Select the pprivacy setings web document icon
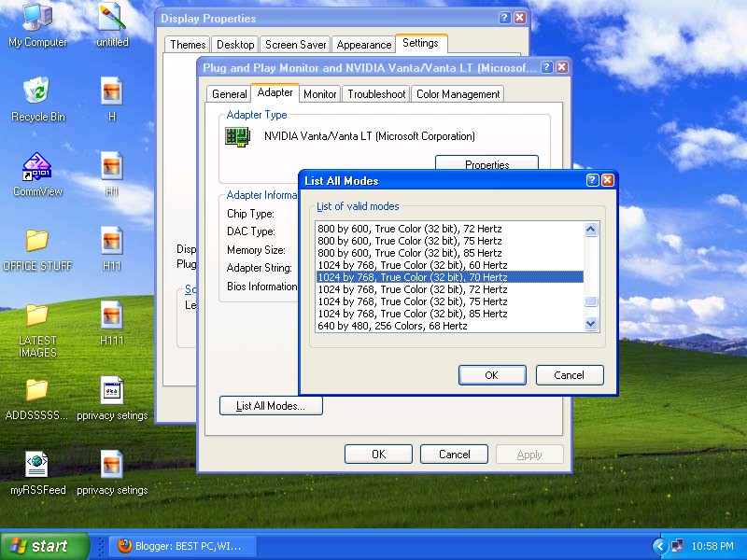 pyautogui.click(x=112, y=389)
